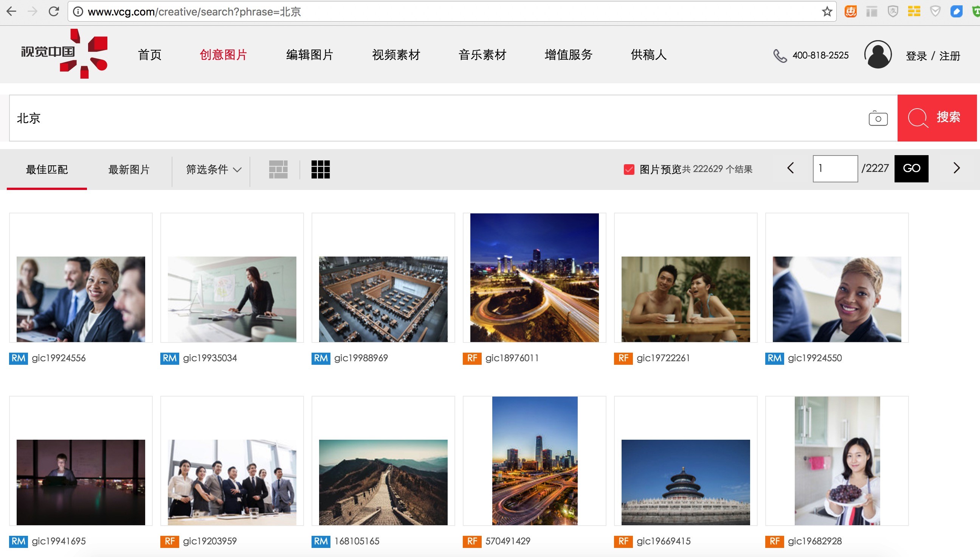Click the page number input field

[x=835, y=168]
